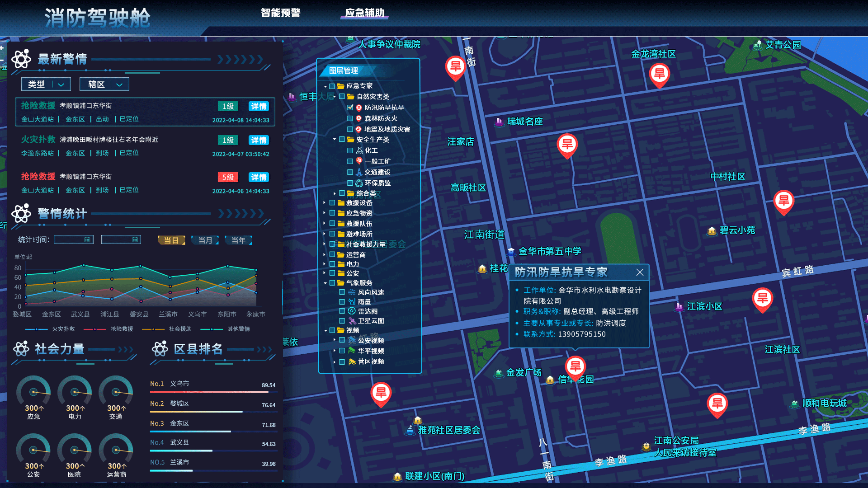Viewport: 868px width, 488px height.
Task: Collapse the 自然灾害类 tree node
Action: [x=334, y=96]
